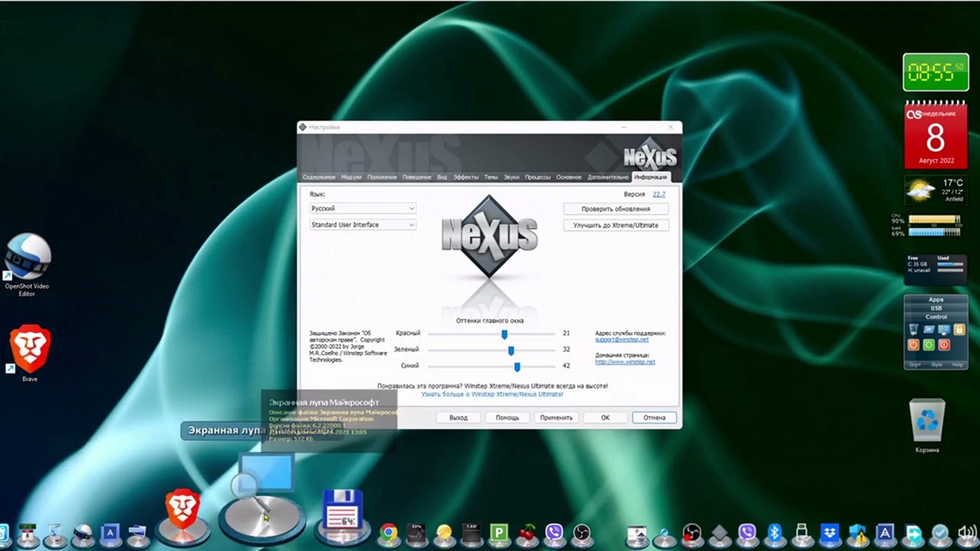The image size is (980, 551).
Task: Click the Помощь button
Action: coord(507,418)
